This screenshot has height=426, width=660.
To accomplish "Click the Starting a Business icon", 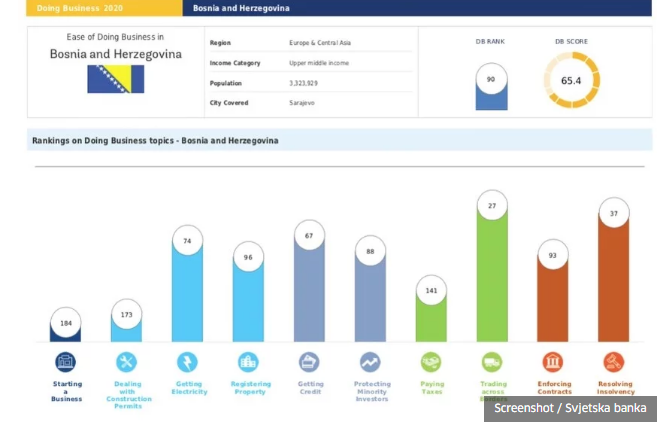I will click(66, 362).
